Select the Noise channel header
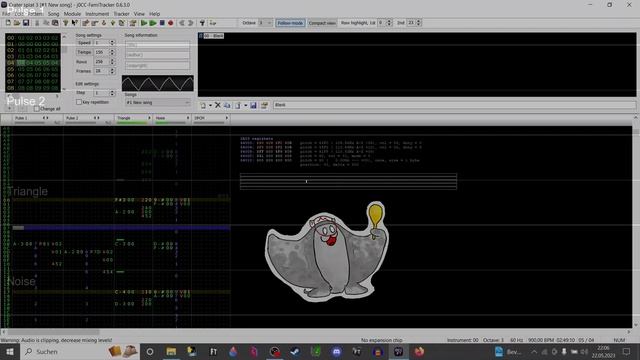Screen dimensions: 640x360 [172, 119]
